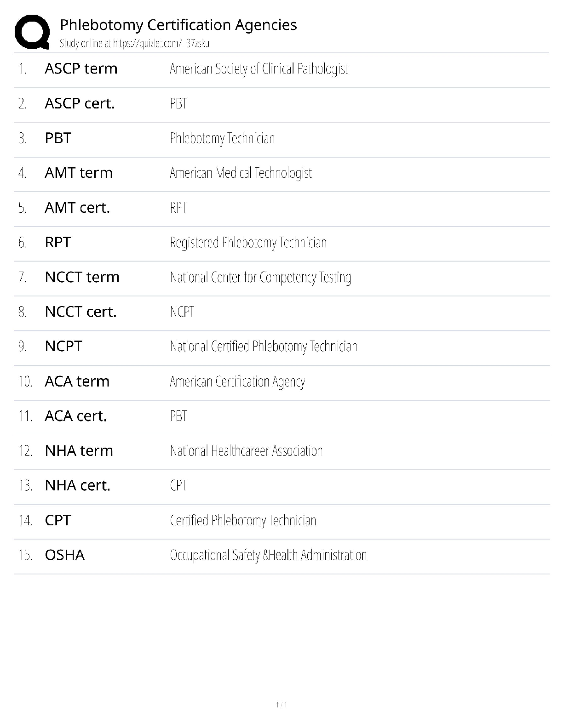Click American Medical Technologist definition
This screenshot has width=563, height=728.
coord(241,173)
